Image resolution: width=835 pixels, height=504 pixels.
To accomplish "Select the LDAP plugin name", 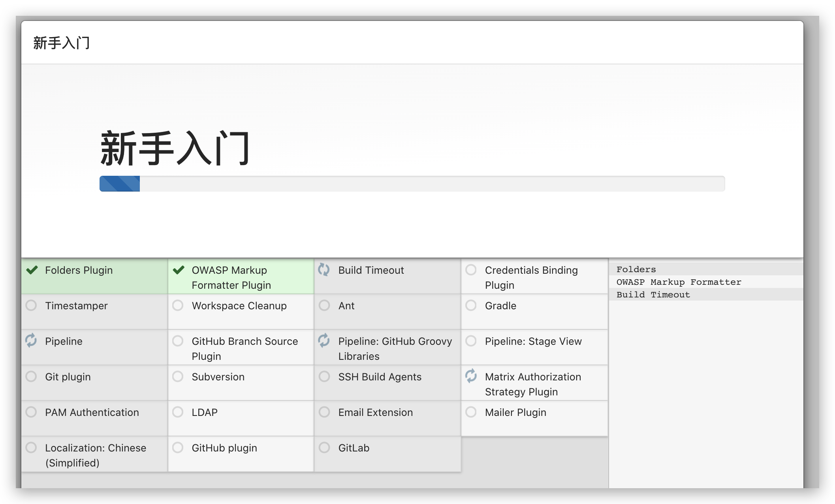I will 205,413.
